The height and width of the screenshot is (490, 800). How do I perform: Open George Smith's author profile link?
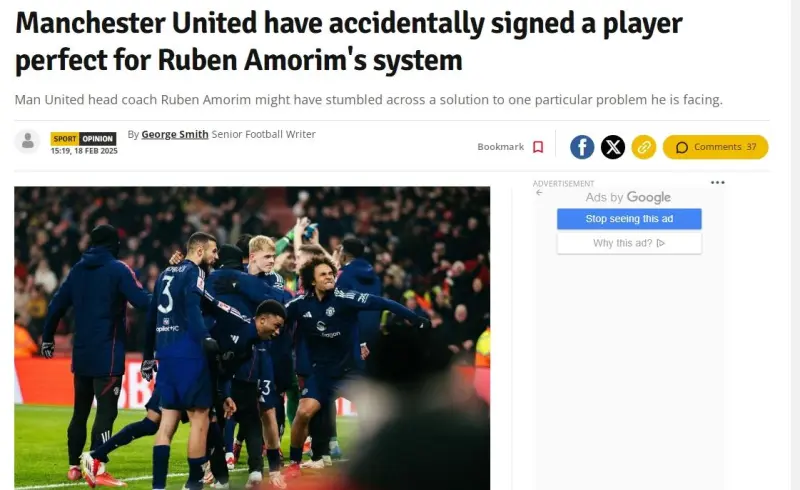coord(174,134)
